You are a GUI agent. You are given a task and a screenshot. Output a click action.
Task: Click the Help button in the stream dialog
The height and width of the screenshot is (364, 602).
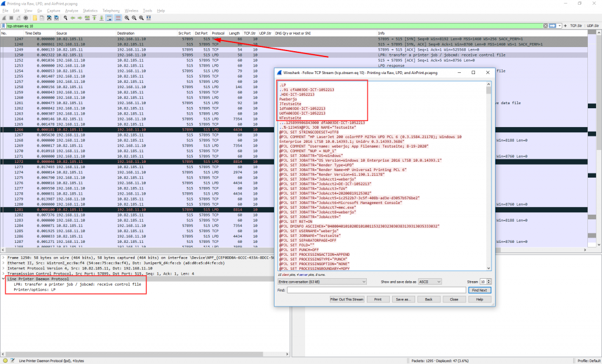480,299
